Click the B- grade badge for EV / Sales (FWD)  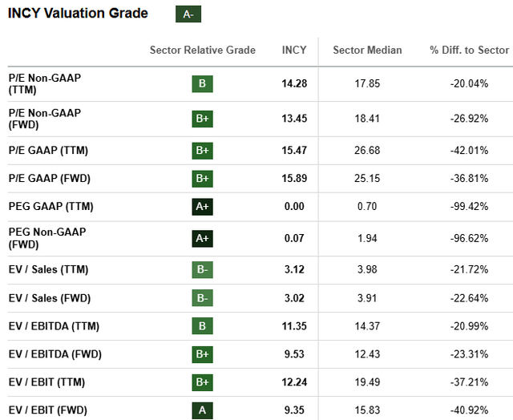[202, 297]
